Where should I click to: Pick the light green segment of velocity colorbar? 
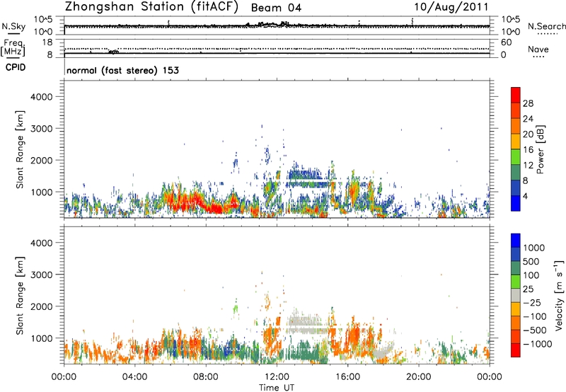pos(516,282)
